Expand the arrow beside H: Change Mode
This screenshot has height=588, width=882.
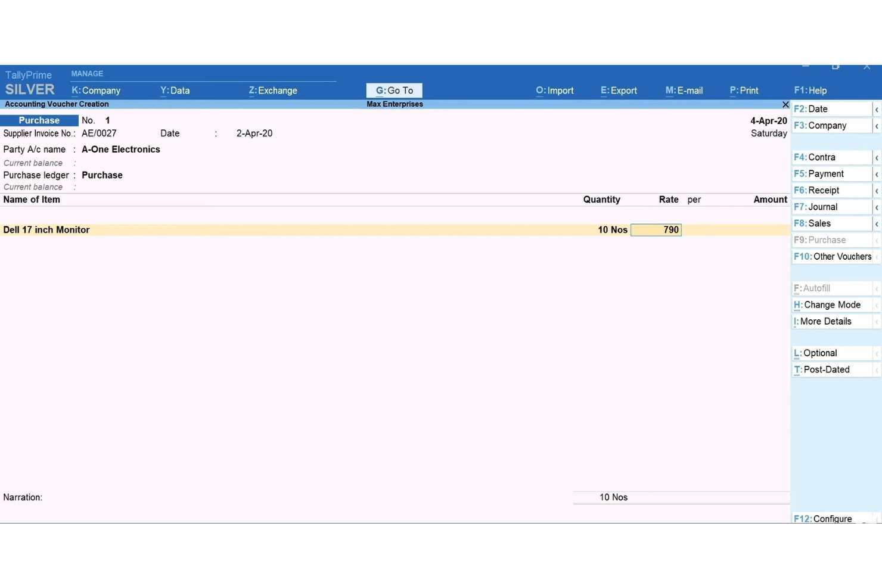(877, 306)
